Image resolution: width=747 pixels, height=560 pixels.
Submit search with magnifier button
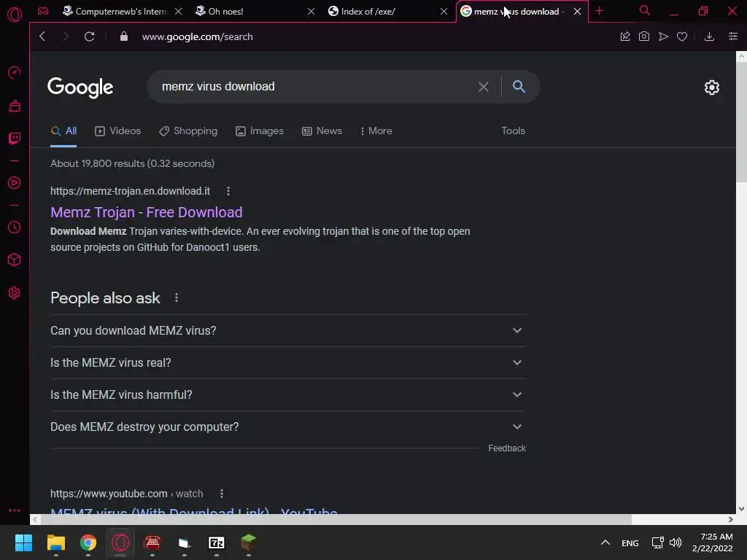click(x=519, y=86)
